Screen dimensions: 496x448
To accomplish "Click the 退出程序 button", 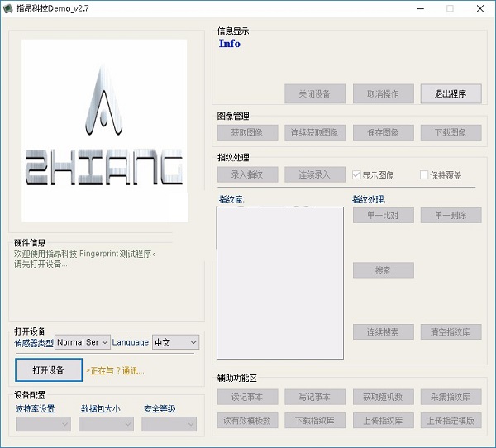I will point(451,93).
